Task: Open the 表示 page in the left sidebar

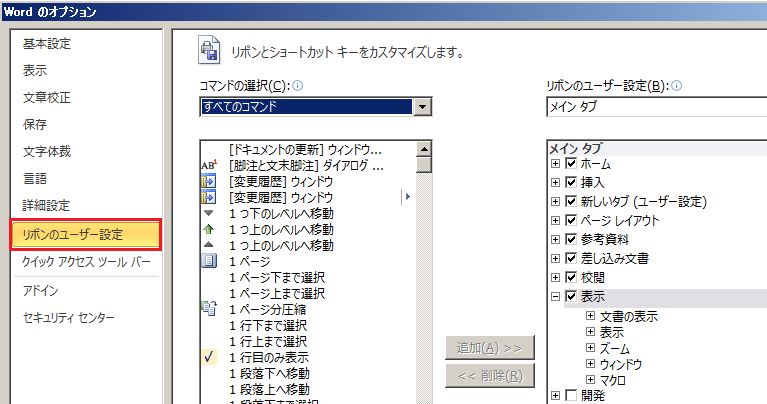Action: click(x=35, y=70)
